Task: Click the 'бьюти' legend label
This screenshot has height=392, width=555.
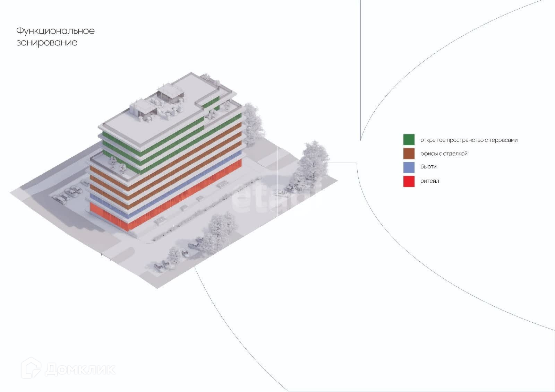Action: [428, 167]
